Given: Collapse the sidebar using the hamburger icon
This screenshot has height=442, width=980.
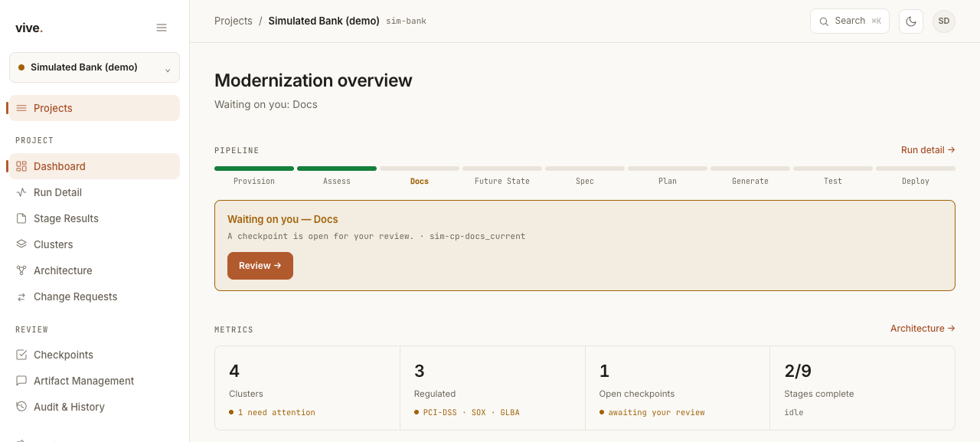Looking at the screenshot, I should pos(162,28).
